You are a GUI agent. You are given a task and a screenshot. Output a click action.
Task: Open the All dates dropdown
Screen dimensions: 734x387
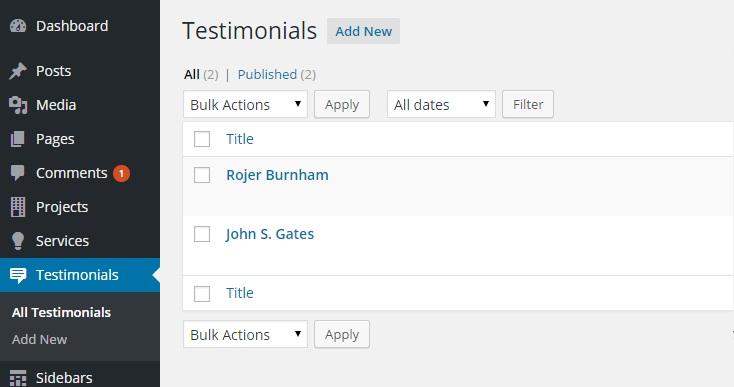[441, 104]
